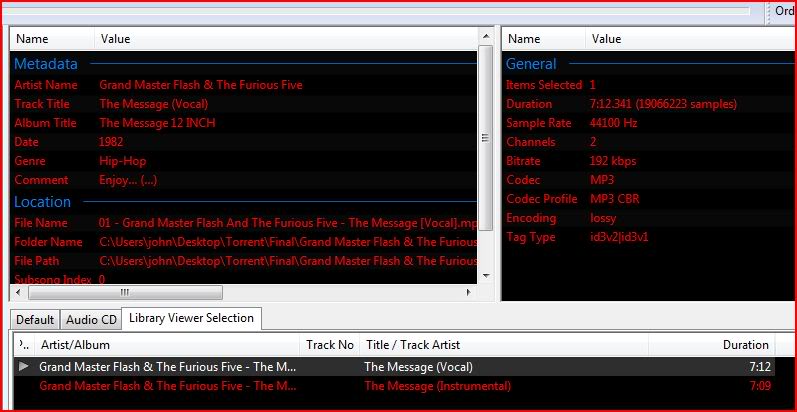Collapse the Metadata section header
This screenshot has height=412, width=797.
coord(46,64)
